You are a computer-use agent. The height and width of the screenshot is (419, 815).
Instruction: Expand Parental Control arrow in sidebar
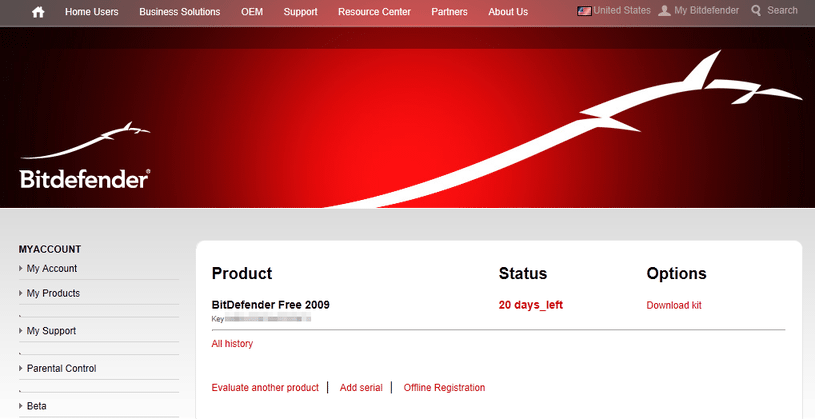21,368
